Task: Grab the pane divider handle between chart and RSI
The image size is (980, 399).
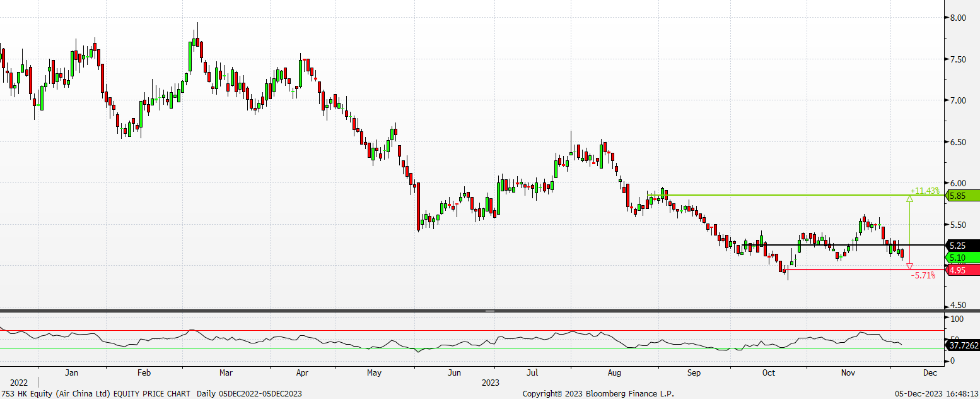Action: pyautogui.click(x=490, y=311)
